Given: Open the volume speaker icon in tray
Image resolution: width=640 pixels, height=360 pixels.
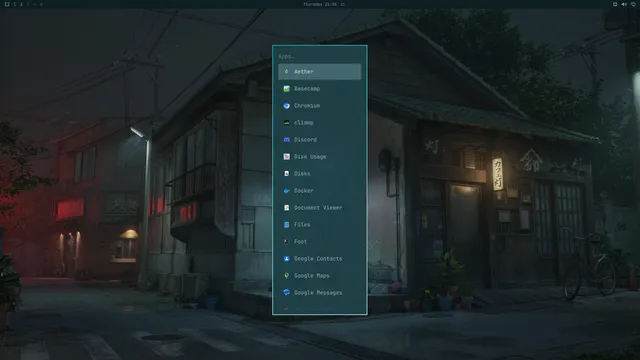Looking at the screenshot, I should 624,4.
